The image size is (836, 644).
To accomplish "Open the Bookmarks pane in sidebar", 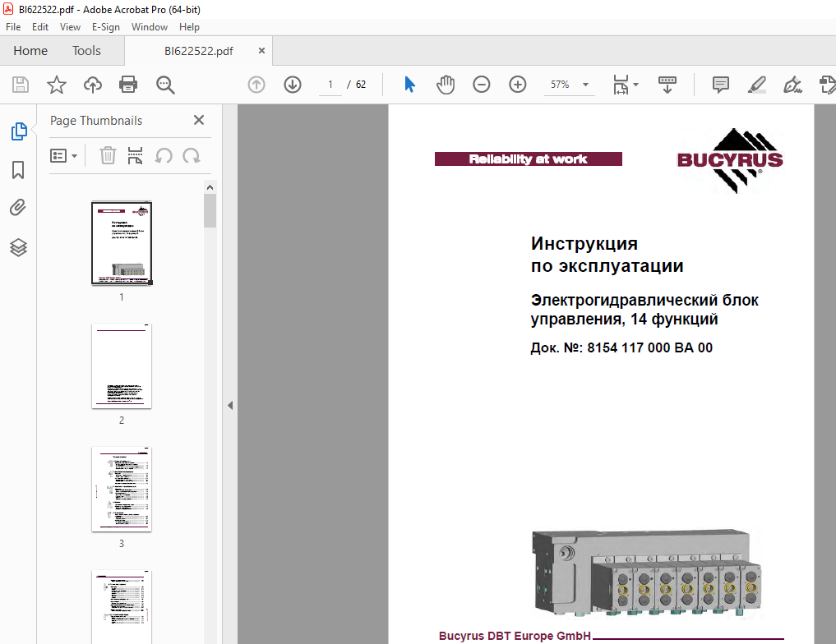I will [x=18, y=170].
